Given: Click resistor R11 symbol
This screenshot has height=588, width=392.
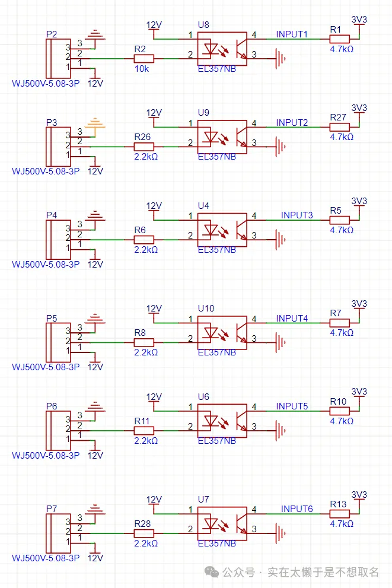Looking at the screenshot, I should click(144, 430).
